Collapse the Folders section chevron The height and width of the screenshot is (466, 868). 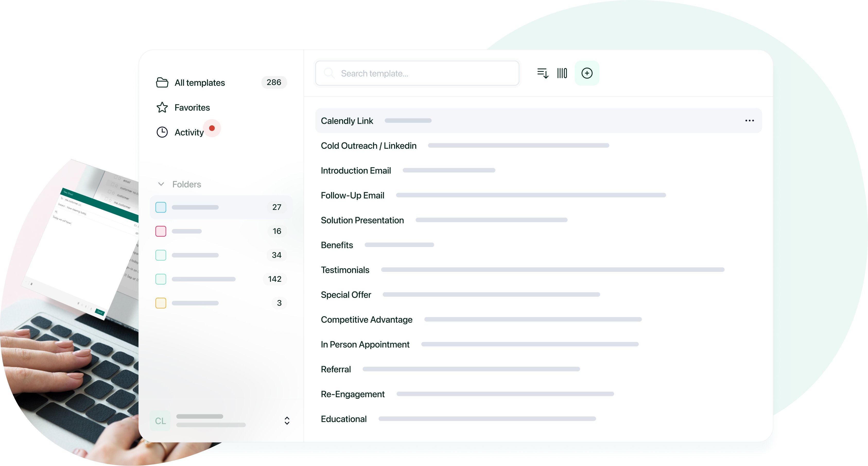click(161, 184)
